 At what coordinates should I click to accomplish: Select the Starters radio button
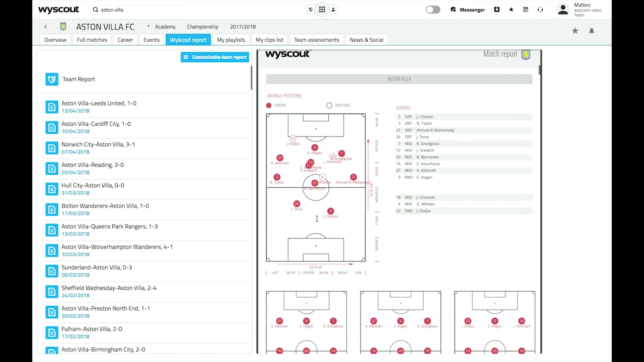coord(269,105)
